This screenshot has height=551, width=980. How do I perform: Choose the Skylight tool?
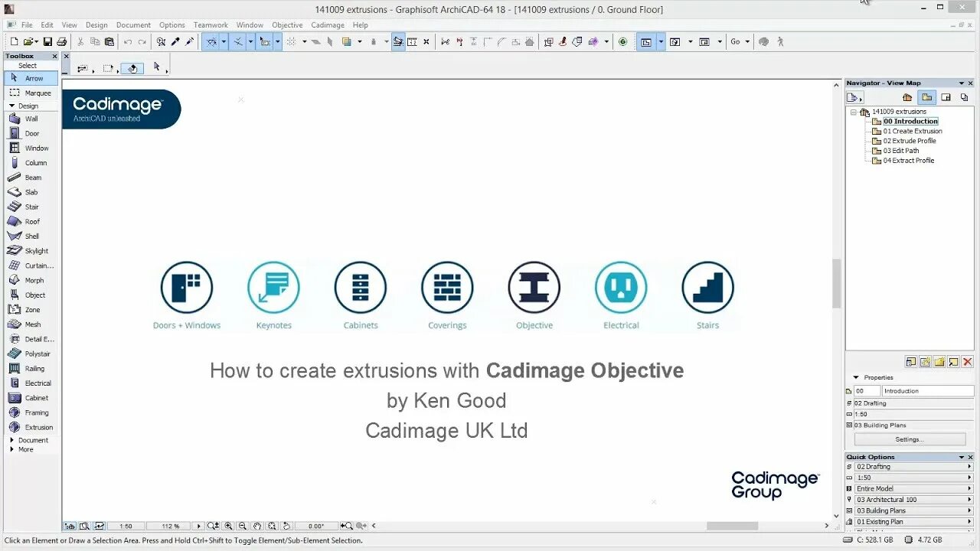(x=31, y=251)
